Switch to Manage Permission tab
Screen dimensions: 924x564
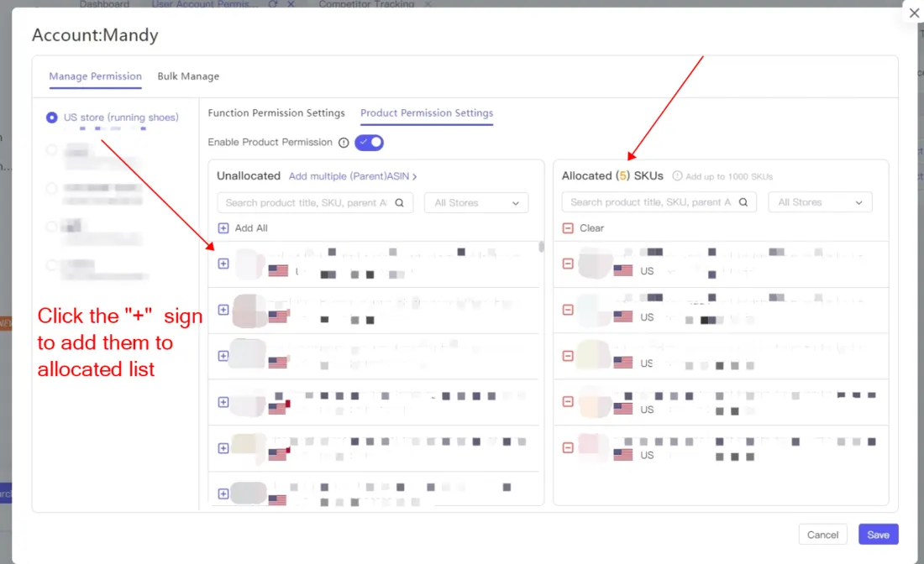(x=96, y=76)
